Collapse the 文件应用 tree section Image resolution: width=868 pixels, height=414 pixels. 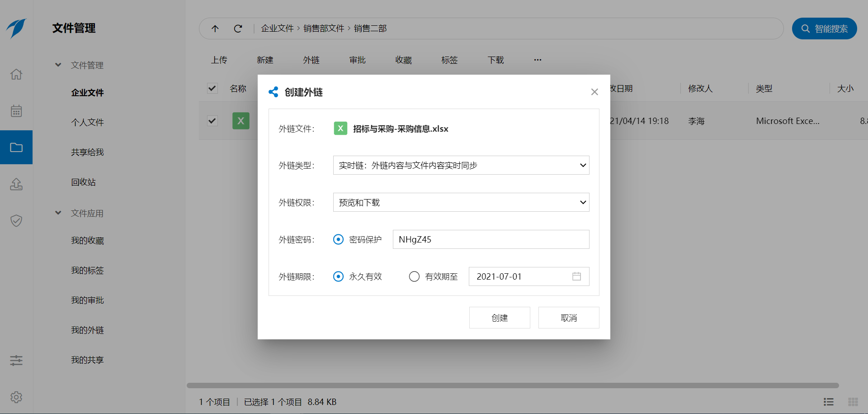(x=58, y=213)
